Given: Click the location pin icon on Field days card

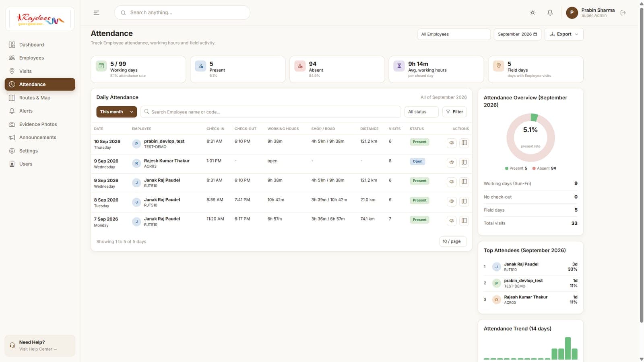Looking at the screenshot, I should [498, 66].
